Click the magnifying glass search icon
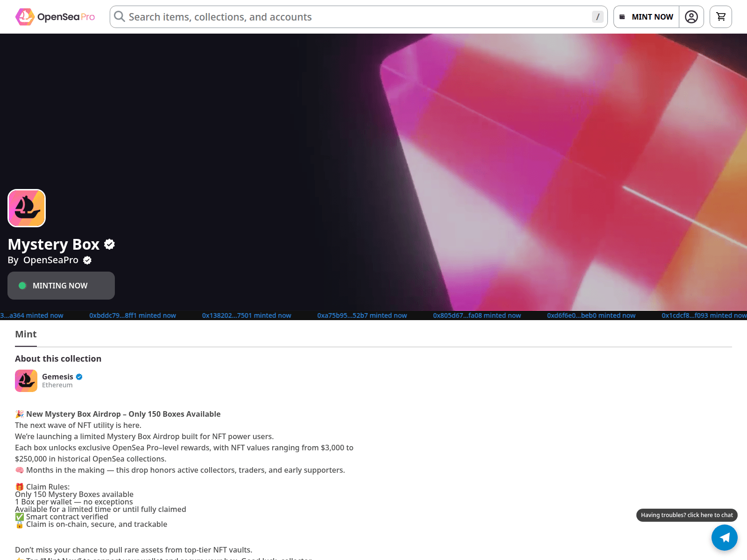747x560 pixels. (x=120, y=17)
